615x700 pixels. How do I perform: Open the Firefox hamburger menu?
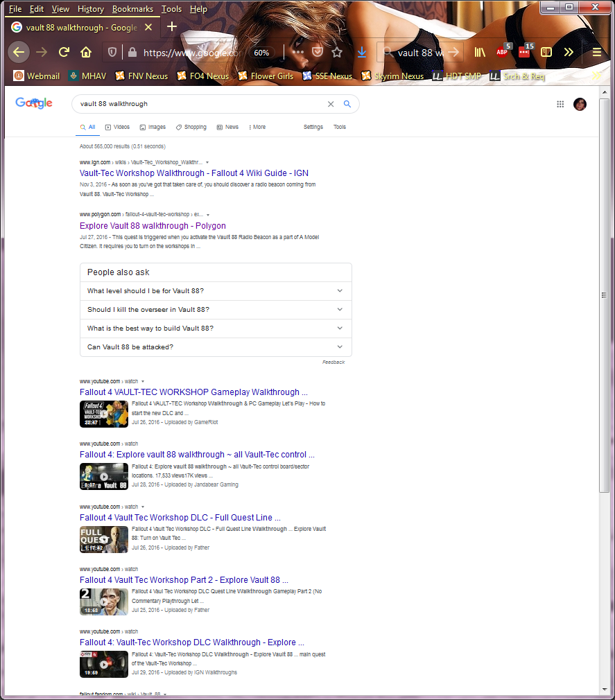pos(597,52)
